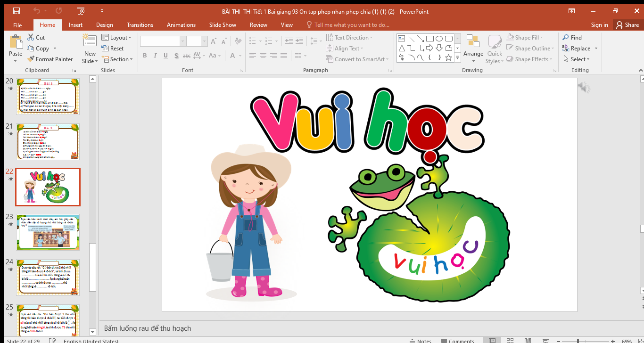Increase the font size

[x=214, y=41]
